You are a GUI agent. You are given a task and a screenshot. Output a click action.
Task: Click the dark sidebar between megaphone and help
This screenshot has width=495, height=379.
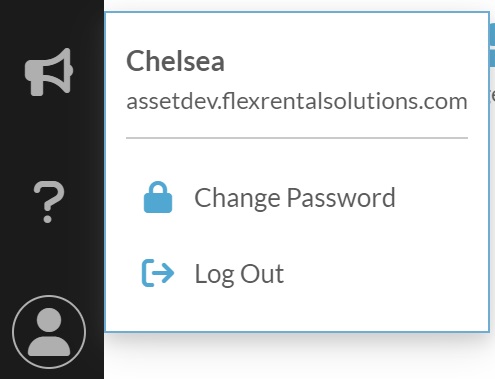coord(49,138)
